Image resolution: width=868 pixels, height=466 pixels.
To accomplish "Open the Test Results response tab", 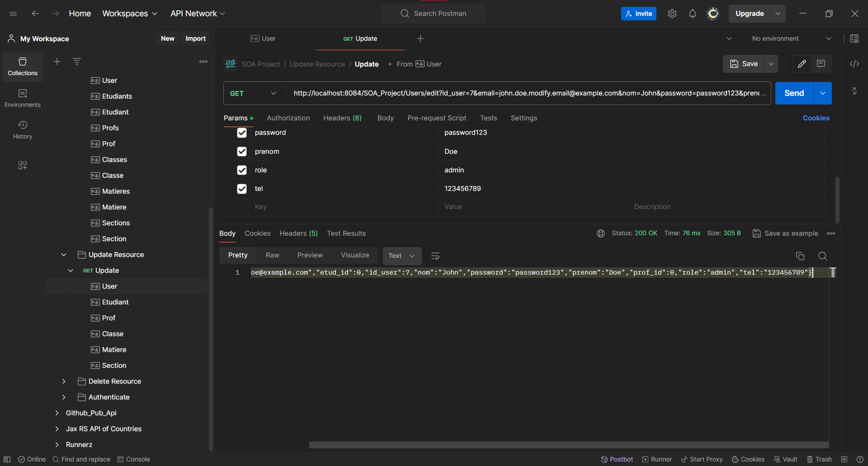I will (346, 233).
